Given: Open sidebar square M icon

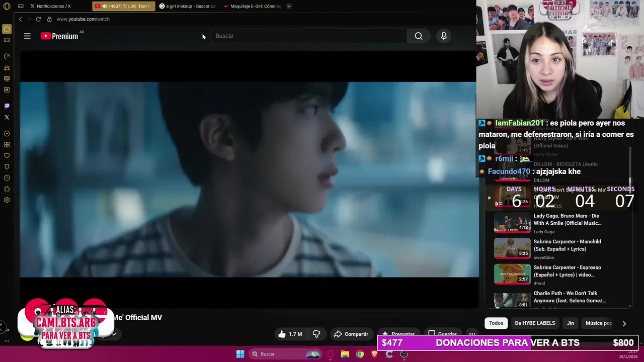Looking at the screenshot, I should point(7,89).
